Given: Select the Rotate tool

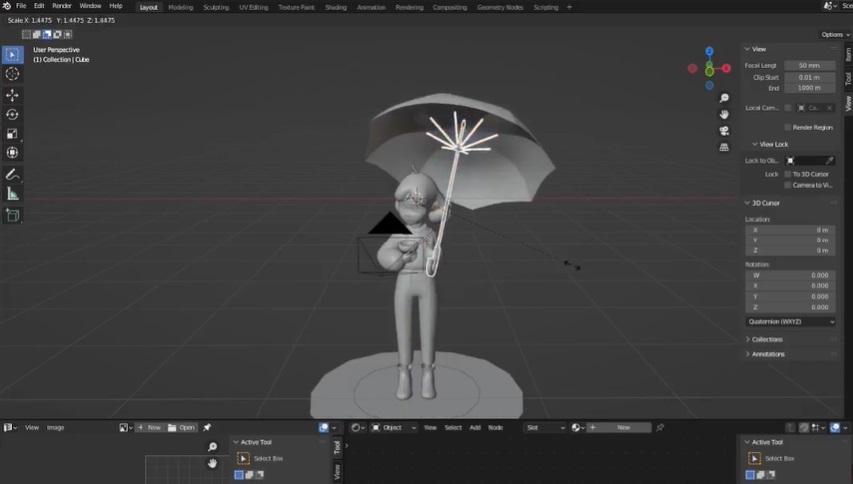Looking at the screenshot, I should (x=13, y=114).
